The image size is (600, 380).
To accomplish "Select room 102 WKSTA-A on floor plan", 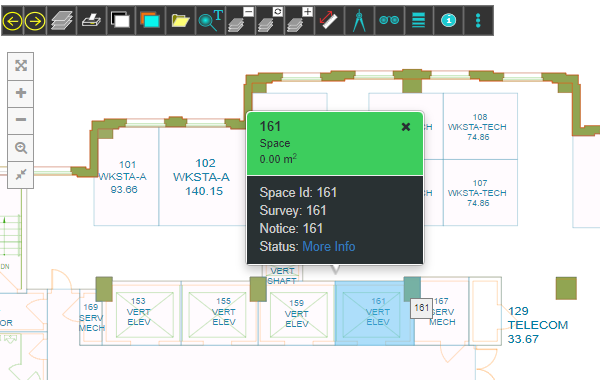I will [202, 177].
